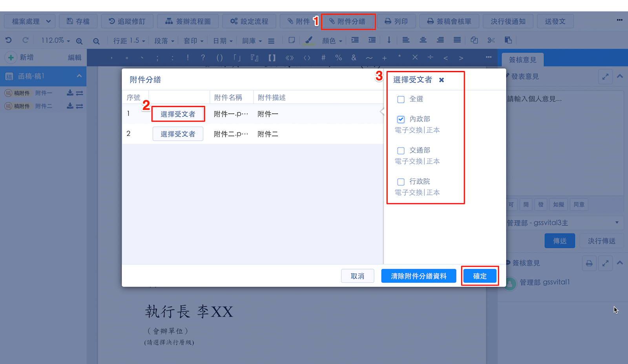Open the 附件分繕 toolbar item
Viewport: 628px width, 364px height.
[348, 22]
